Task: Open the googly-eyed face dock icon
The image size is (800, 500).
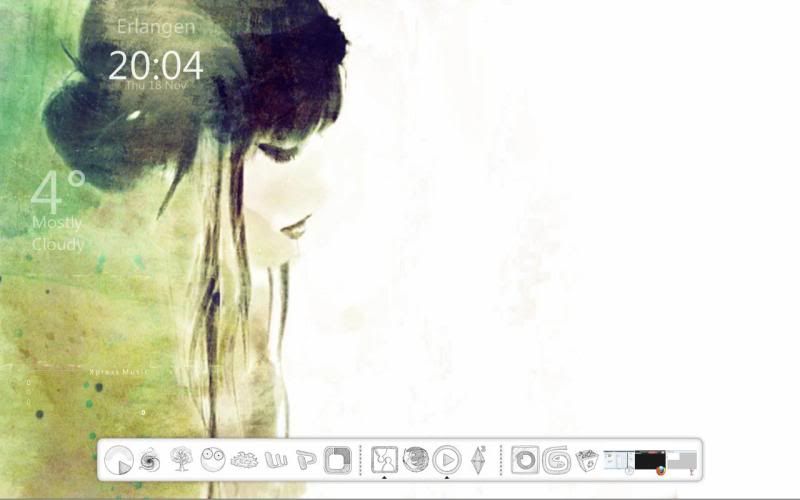Action: click(212, 460)
